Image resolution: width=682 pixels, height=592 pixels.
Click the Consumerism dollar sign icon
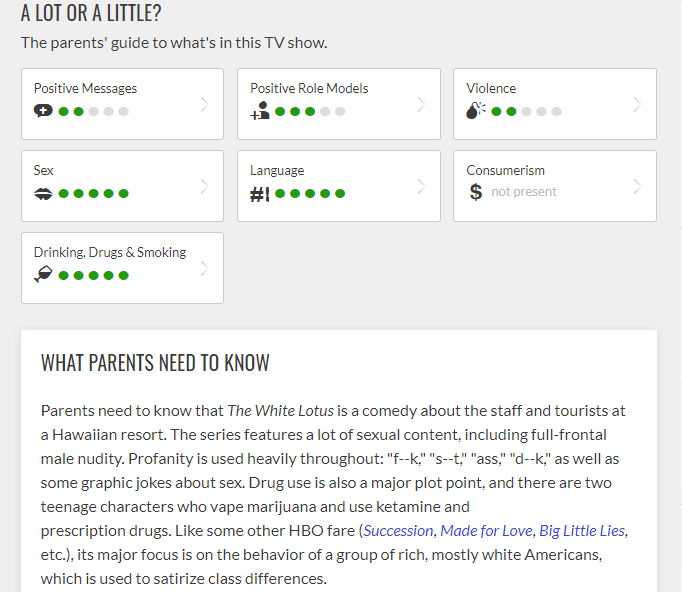pos(476,192)
